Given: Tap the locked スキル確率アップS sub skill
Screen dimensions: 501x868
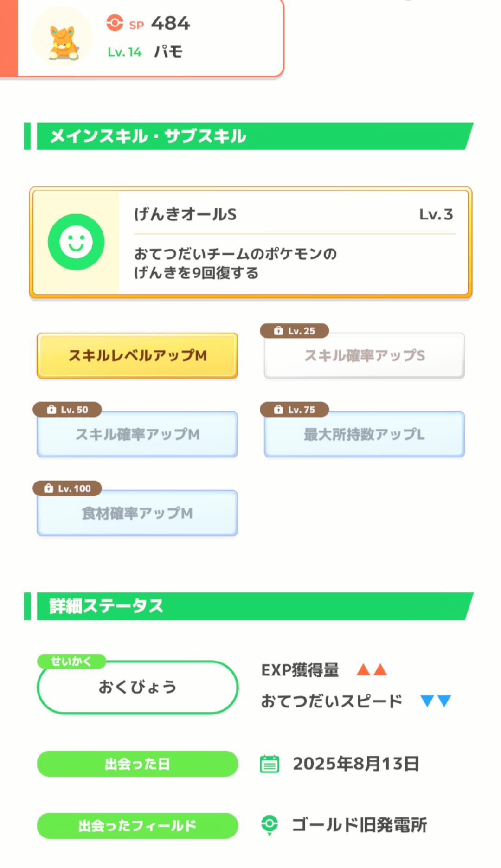Looking at the screenshot, I should (x=364, y=356).
